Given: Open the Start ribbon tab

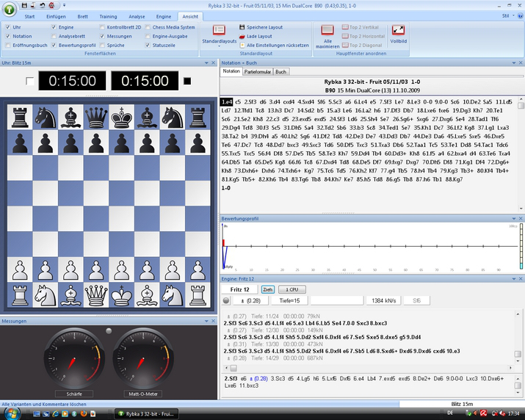Looking at the screenshot, I should [29, 16].
